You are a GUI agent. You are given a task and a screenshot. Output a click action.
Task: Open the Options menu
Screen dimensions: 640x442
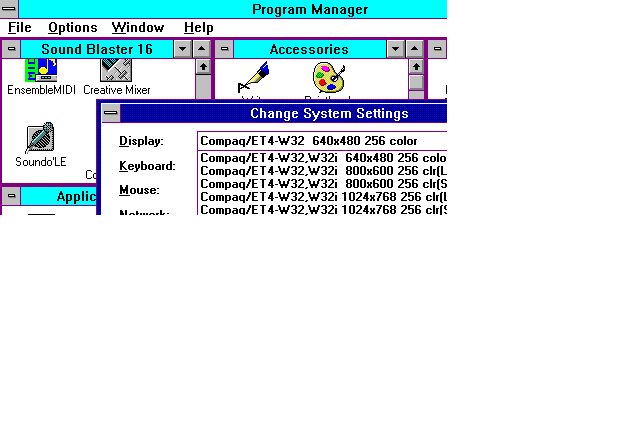click(x=73, y=28)
